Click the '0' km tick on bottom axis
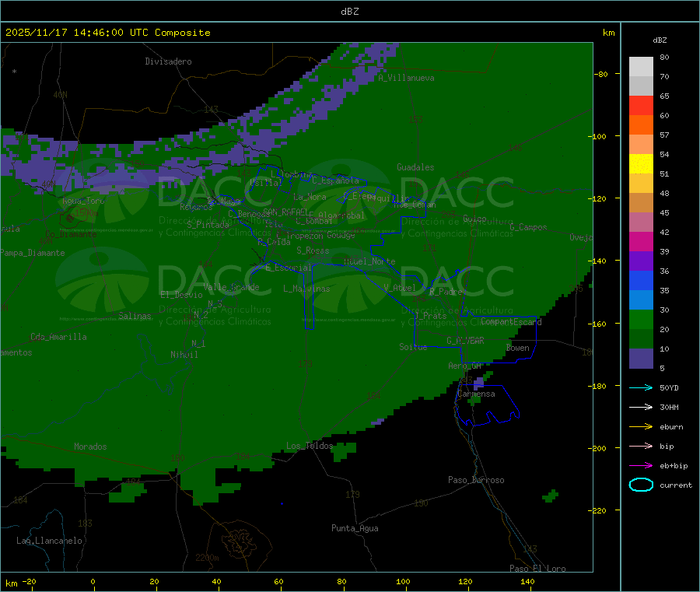This screenshot has height=592, width=700. [x=93, y=581]
